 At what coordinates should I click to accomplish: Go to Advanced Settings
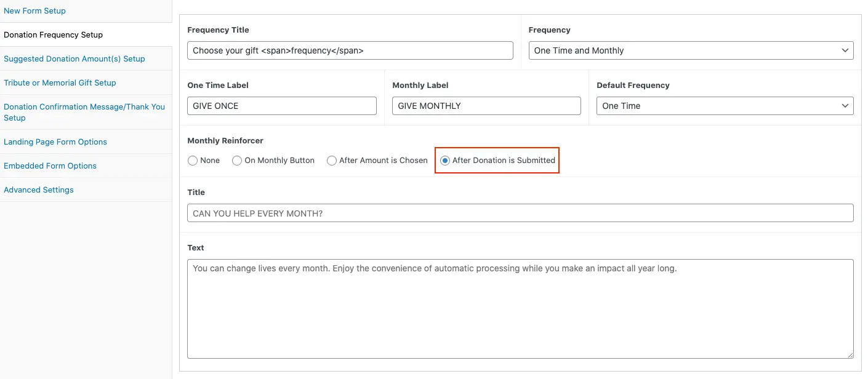38,190
